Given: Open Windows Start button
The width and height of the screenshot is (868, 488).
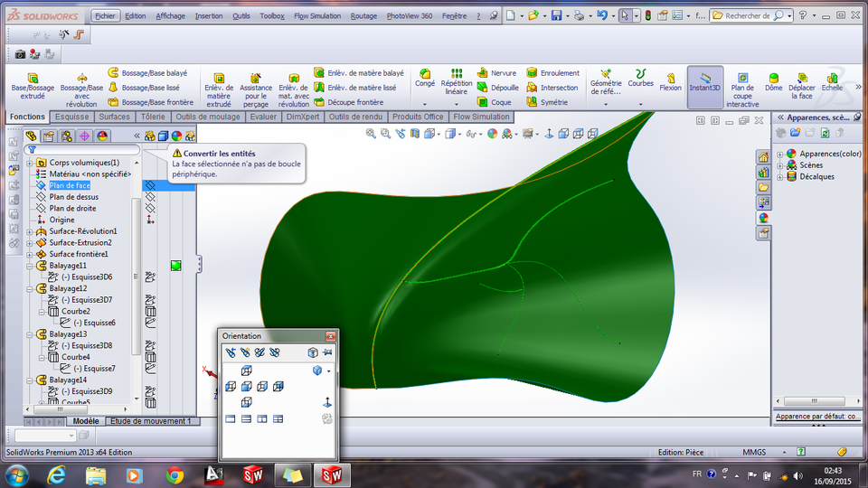Looking at the screenshot, I should (x=16, y=475).
